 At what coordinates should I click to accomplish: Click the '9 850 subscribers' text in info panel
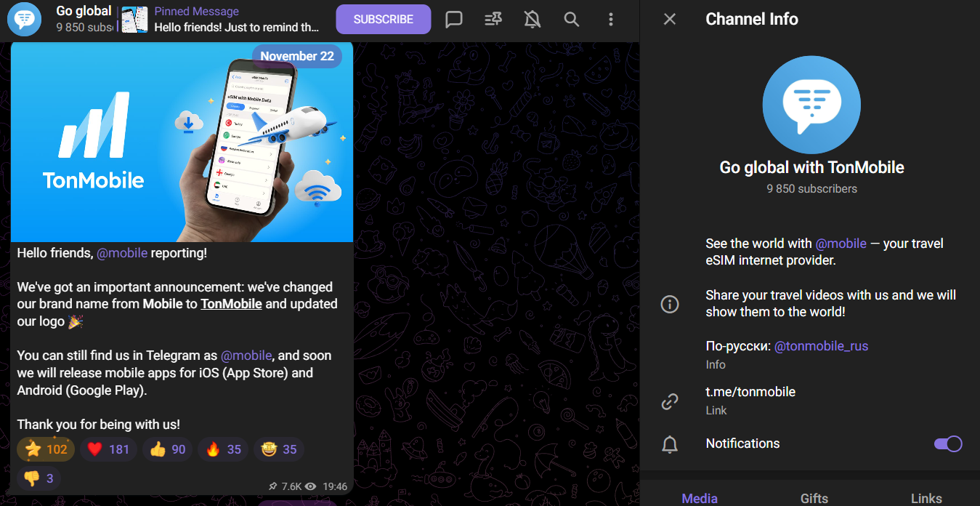[811, 189]
